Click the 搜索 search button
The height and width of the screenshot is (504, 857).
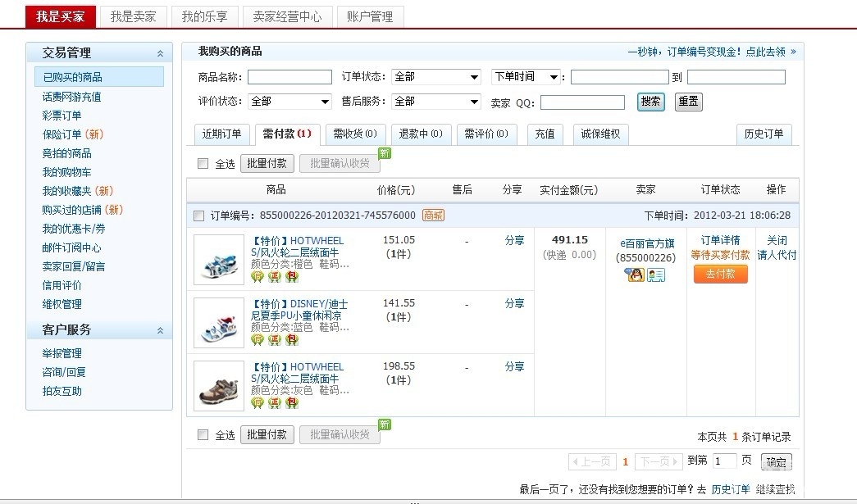tap(651, 102)
